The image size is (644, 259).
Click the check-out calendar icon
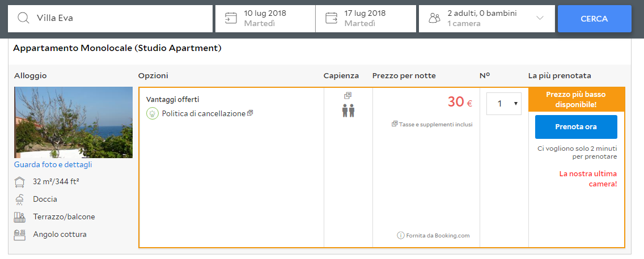(x=331, y=18)
